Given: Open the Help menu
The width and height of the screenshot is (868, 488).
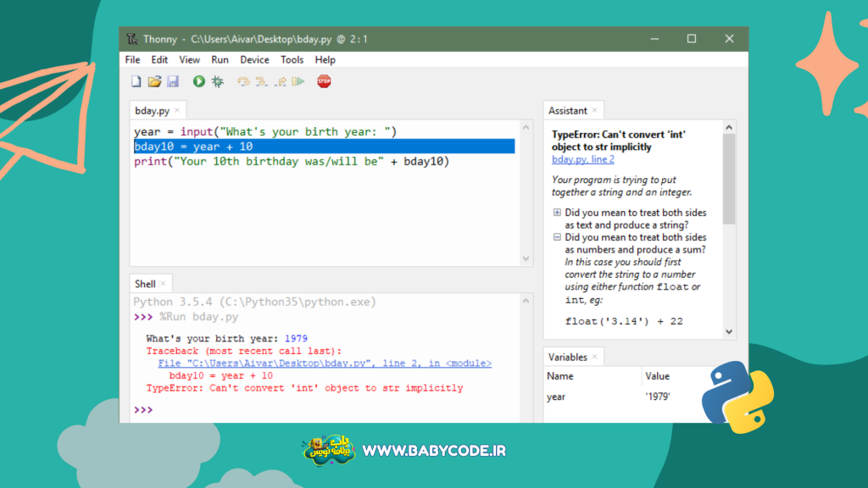Looking at the screenshot, I should pos(325,60).
